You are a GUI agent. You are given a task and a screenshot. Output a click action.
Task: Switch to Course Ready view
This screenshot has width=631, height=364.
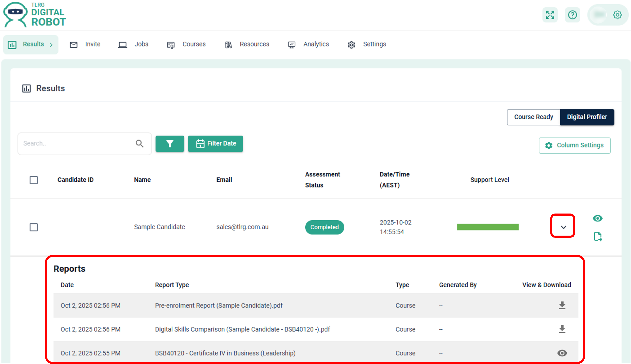click(533, 117)
